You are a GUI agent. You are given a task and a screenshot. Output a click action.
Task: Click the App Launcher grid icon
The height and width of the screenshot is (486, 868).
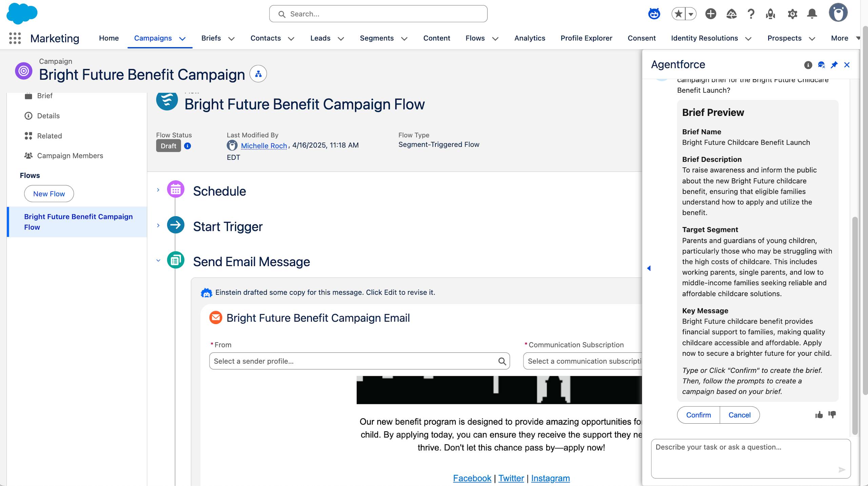(15, 38)
